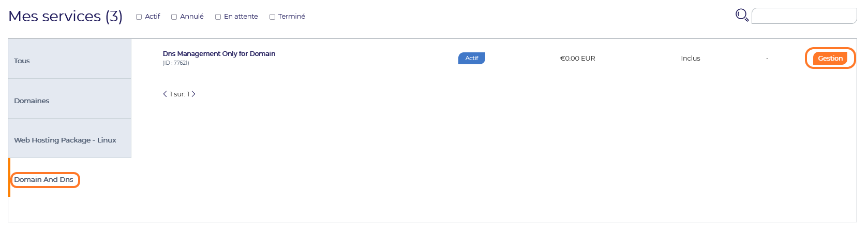Check the Annulé filter checkbox

click(174, 17)
